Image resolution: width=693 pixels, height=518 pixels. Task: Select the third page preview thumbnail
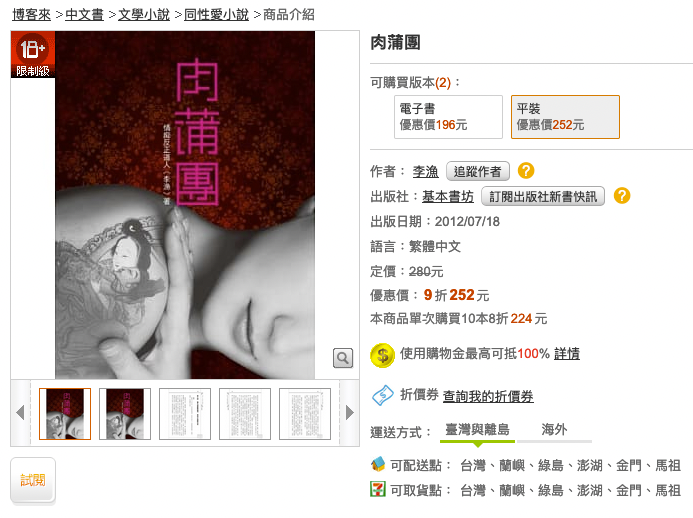(x=185, y=414)
